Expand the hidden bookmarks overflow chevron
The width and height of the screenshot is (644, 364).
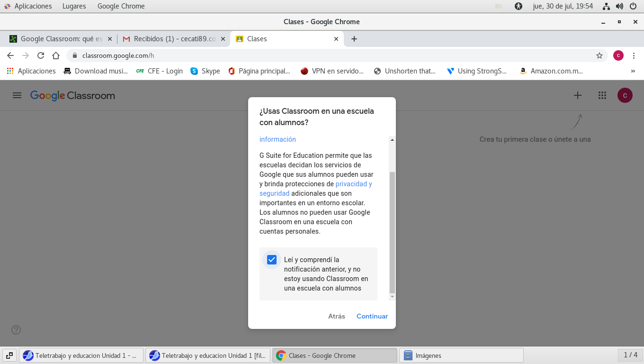click(x=633, y=71)
